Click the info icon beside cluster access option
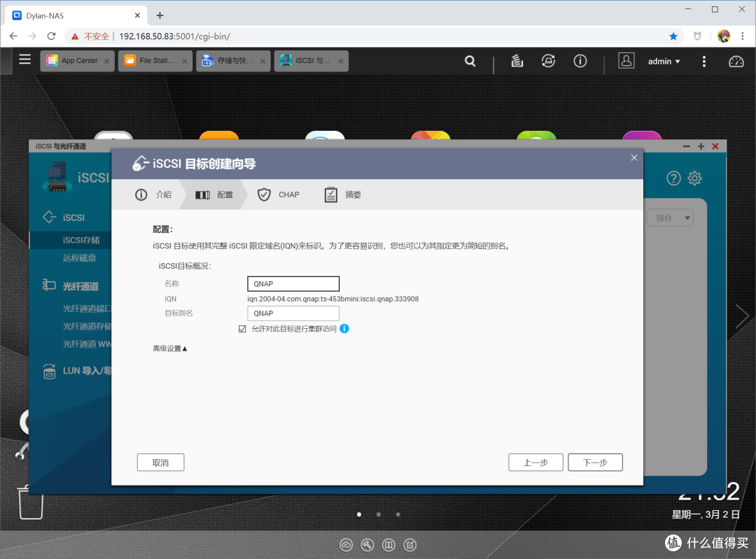The image size is (756, 559). [344, 329]
